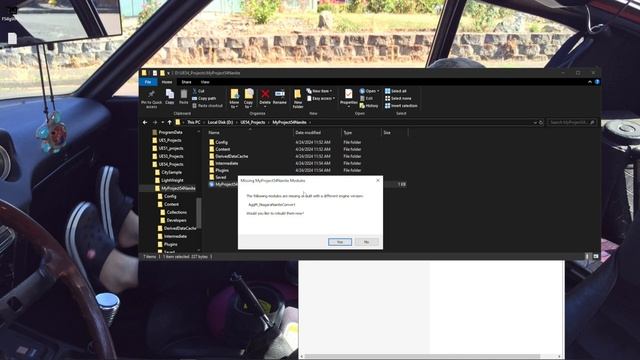Screen dimensions: 640x360
Task: Click Paste shortcut in the ribbon
Action: (x=207, y=106)
